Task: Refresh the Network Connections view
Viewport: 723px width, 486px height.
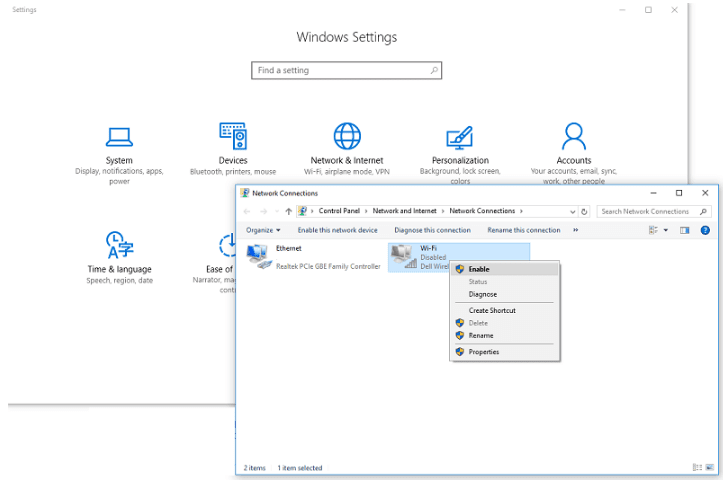Action: (x=584, y=212)
